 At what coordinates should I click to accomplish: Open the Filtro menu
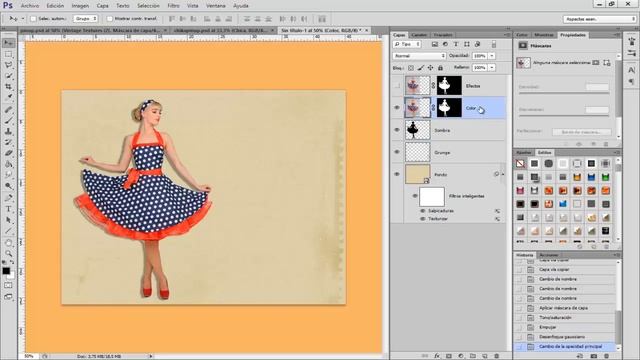coord(173,6)
